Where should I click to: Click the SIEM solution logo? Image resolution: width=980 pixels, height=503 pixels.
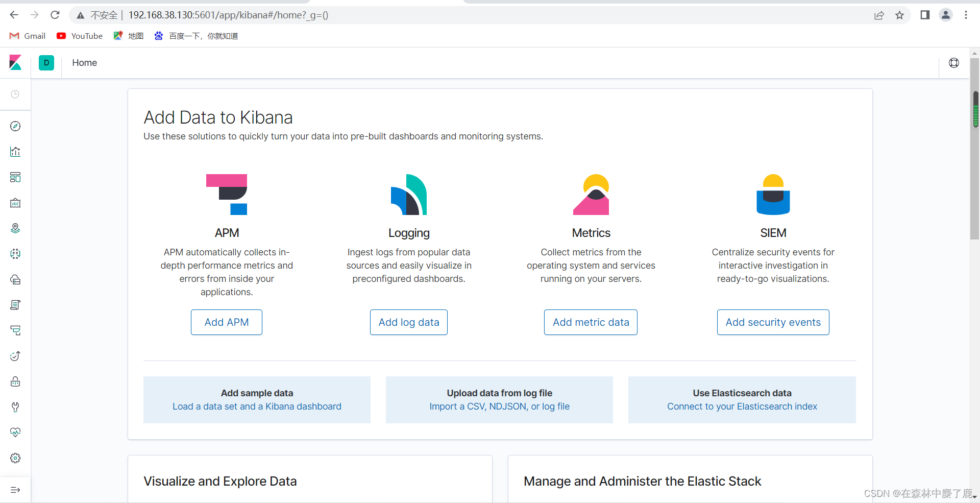[773, 195]
